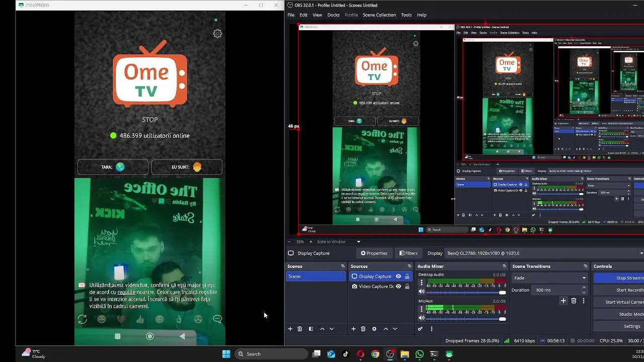This screenshot has width=644, height=362.
Task: Open the OBS View menu
Action: tap(317, 15)
